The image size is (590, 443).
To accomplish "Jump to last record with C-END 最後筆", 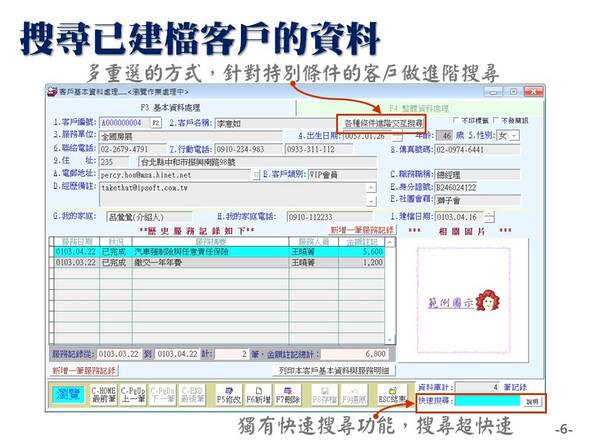I will [192, 394].
